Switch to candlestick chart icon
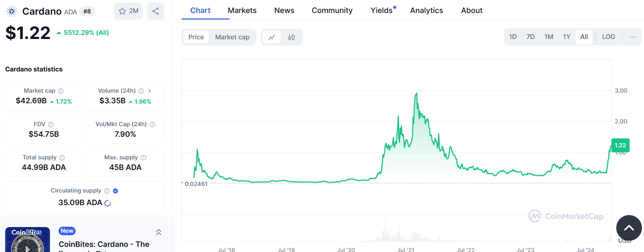The height and width of the screenshot is (252, 644). pos(291,37)
